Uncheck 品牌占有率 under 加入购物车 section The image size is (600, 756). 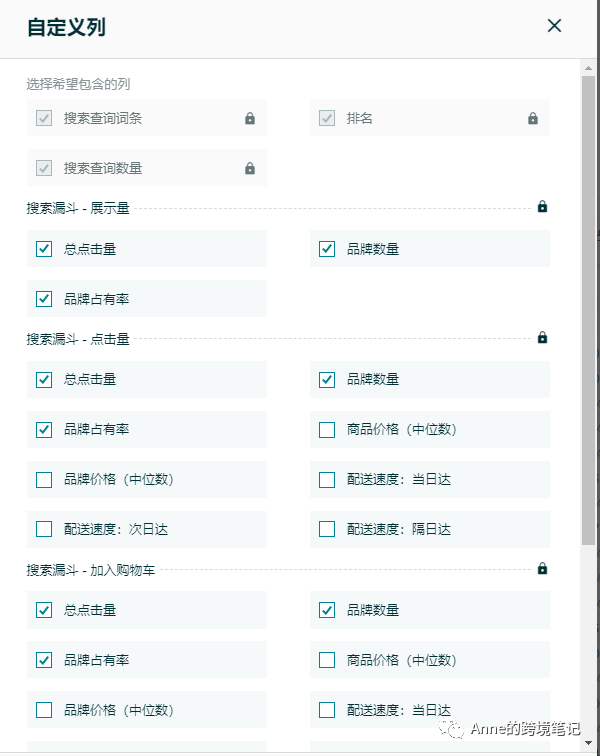click(44, 660)
